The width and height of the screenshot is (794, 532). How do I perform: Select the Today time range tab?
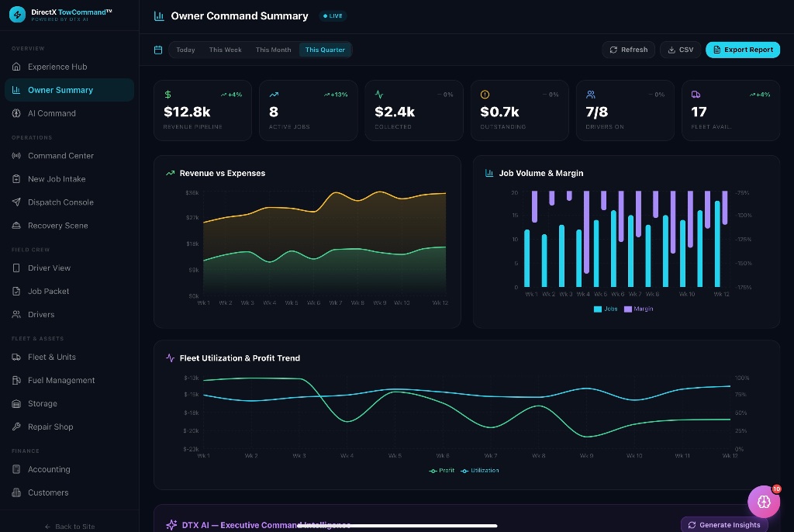tap(185, 50)
